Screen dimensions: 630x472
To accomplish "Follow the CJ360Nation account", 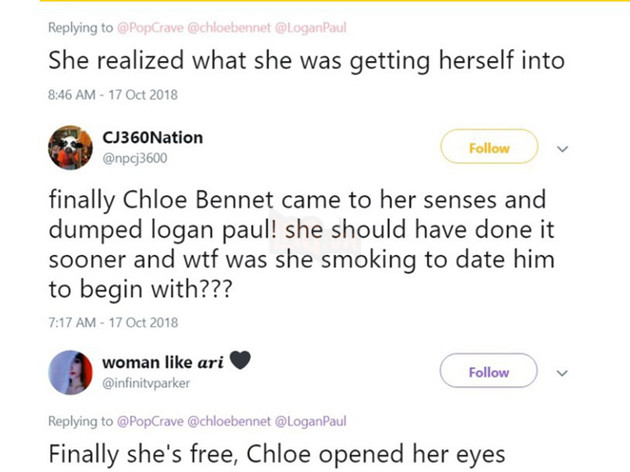I will [489, 148].
